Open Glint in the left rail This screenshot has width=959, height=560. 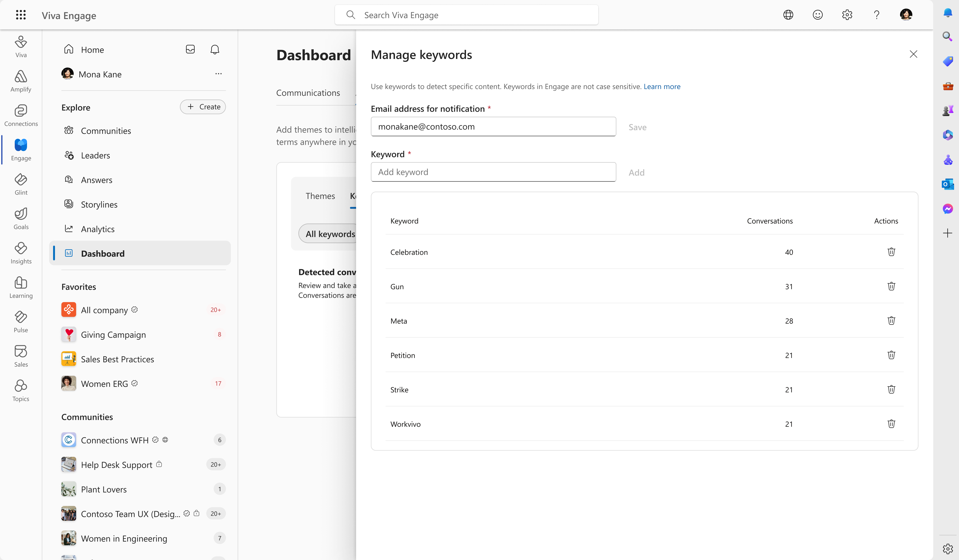(x=21, y=184)
